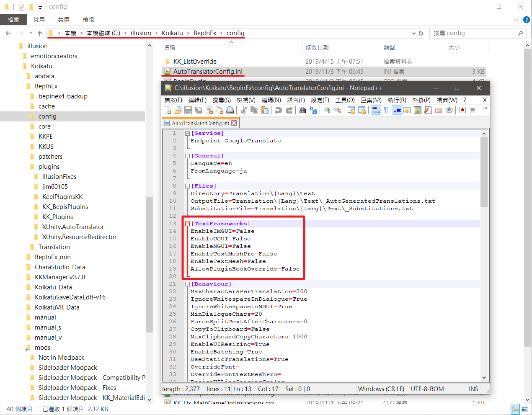Collapse the [TextFrameworks] section fold marker
532x415 pixels.
[x=187, y=224]
